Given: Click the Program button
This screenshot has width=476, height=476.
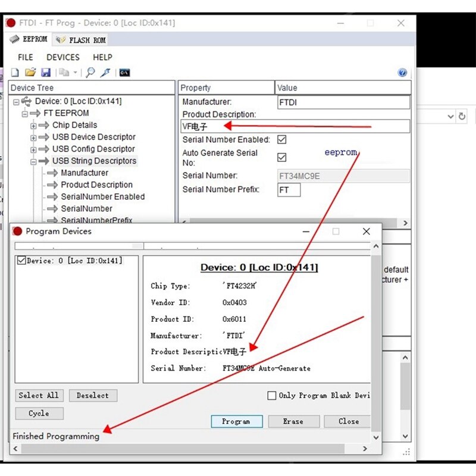Looking at the screenshot, I should [x=237, y=421].
